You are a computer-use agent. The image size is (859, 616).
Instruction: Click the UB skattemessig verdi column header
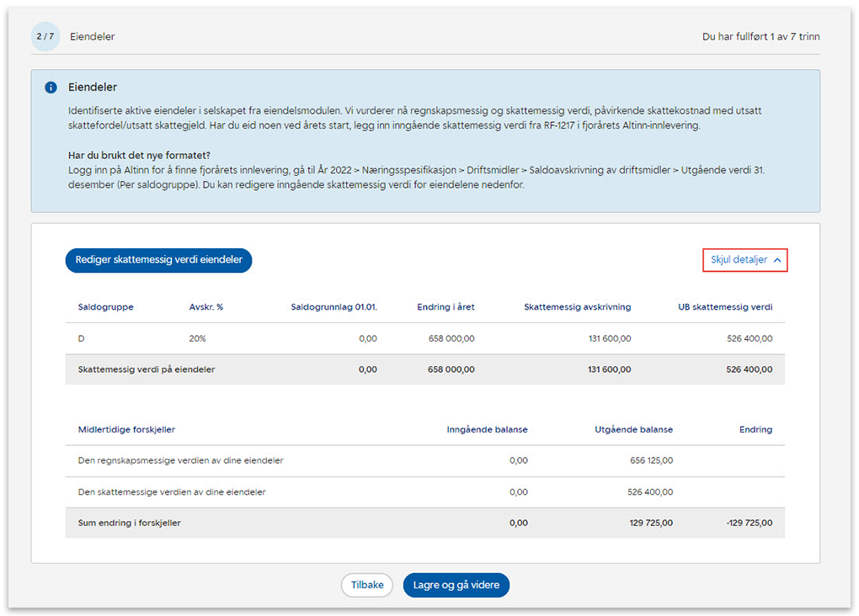point(724,307)
